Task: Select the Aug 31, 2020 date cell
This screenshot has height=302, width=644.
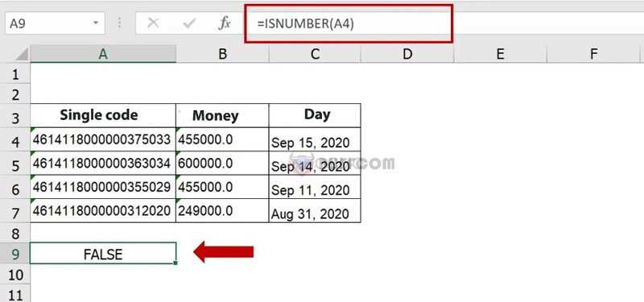Action: pos(315,211)
